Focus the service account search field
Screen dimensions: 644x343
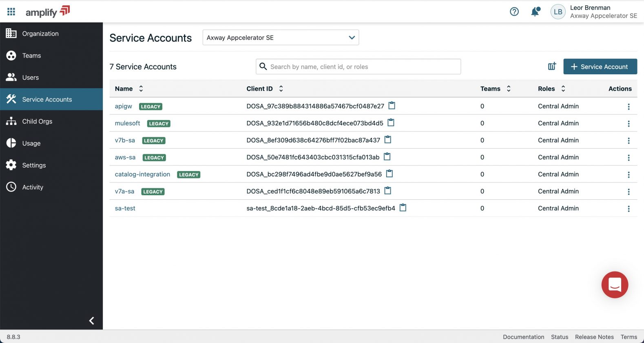coord(363,67)
